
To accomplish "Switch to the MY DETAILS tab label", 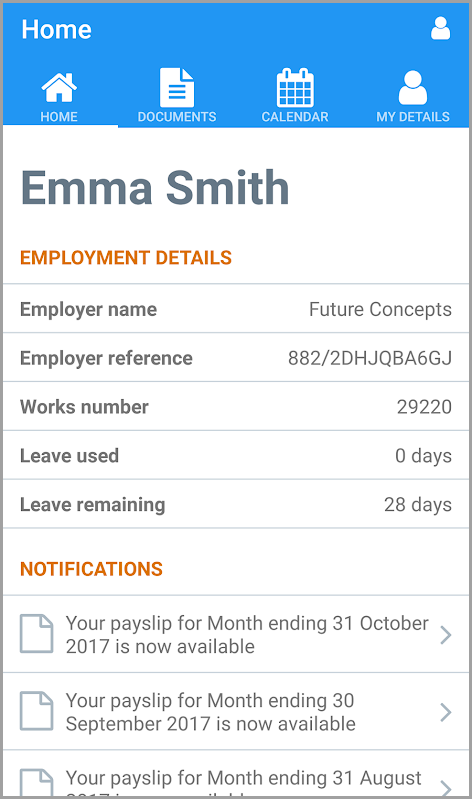I will (x=413, y=117).
